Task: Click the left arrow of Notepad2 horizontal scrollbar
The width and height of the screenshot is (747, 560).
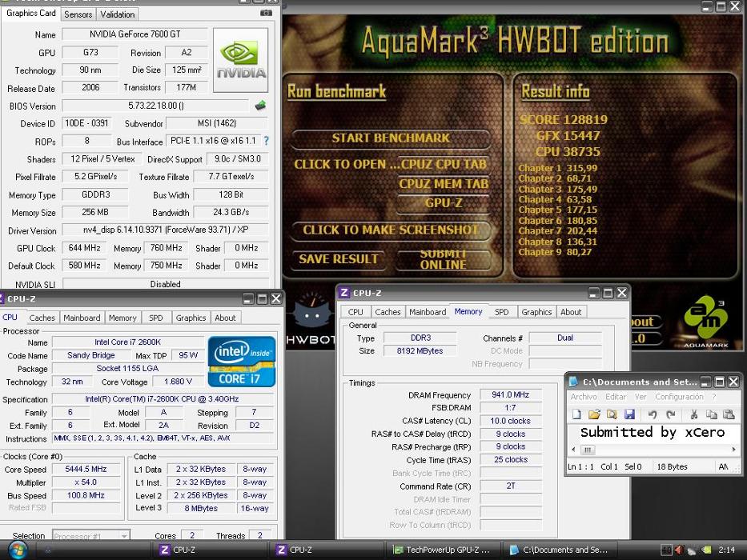Action: [573, 450]
